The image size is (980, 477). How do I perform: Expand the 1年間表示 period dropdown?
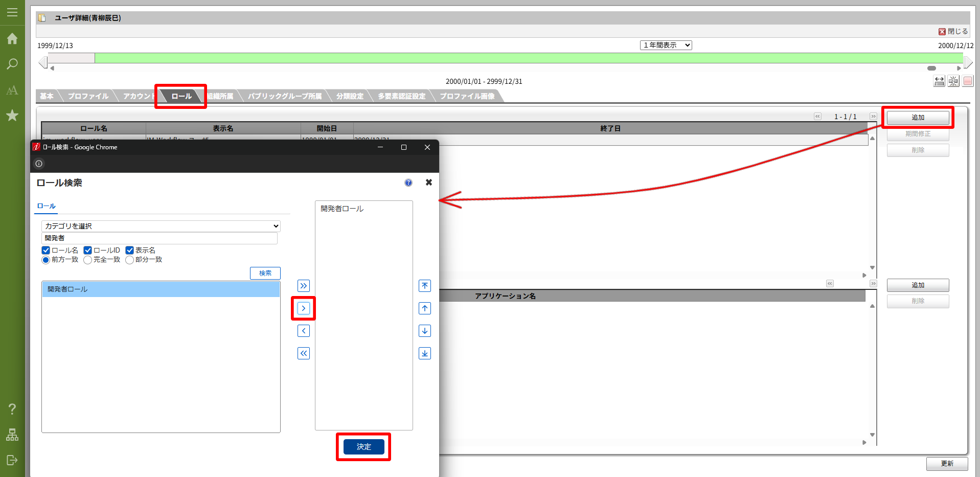(x=666, y=46)
